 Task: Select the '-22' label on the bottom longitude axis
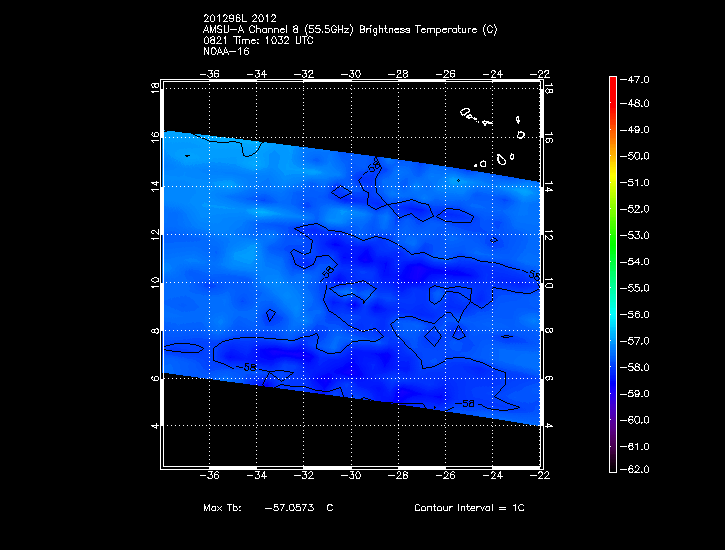pos(540,476)
